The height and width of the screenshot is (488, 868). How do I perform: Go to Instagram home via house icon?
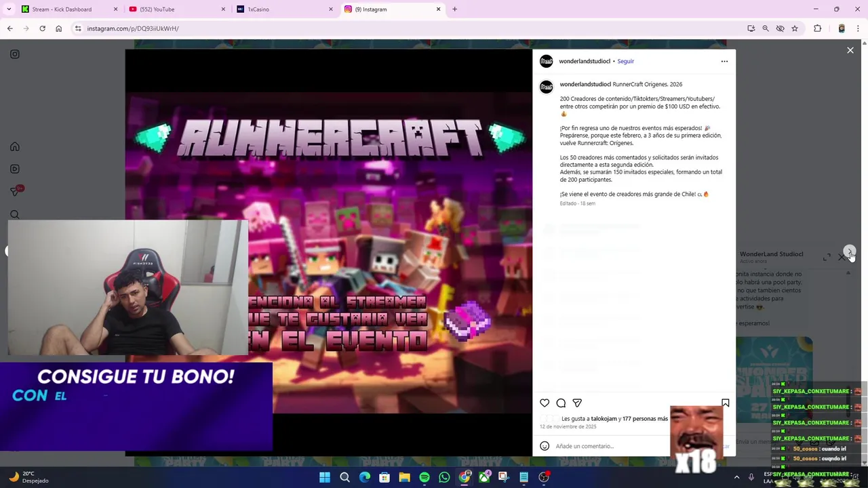(x=14, y=146)
